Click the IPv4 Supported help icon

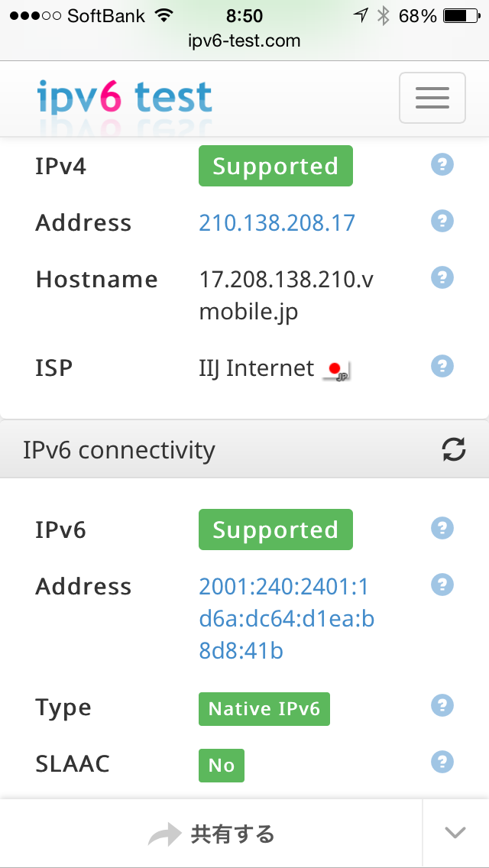pyautogui.click(x=442, y=164)
